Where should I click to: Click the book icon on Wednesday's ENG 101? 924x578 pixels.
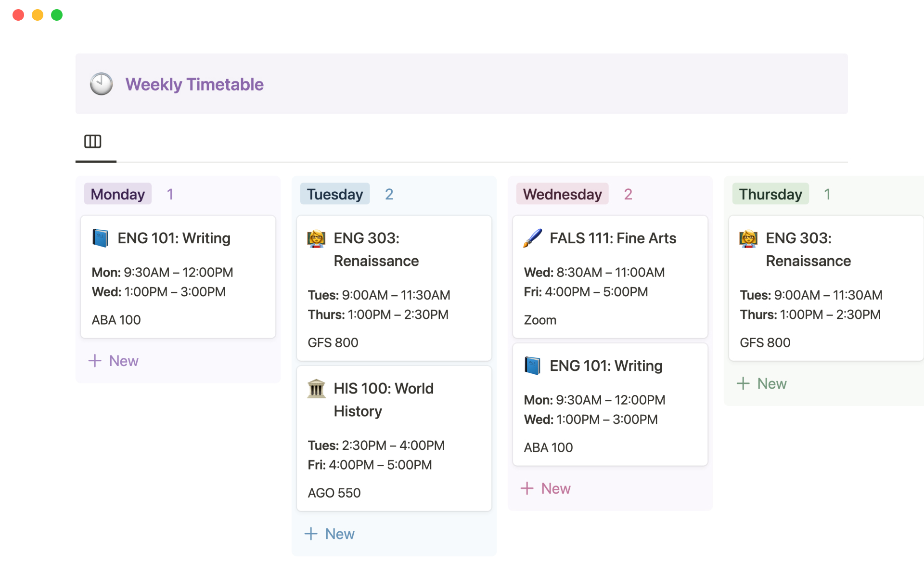point(532,366)
